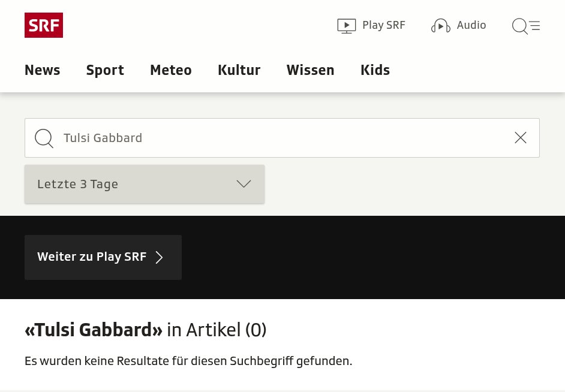Click the SRF logo
The width and height of the screenshot is (565, 392).
pos(44,25)
